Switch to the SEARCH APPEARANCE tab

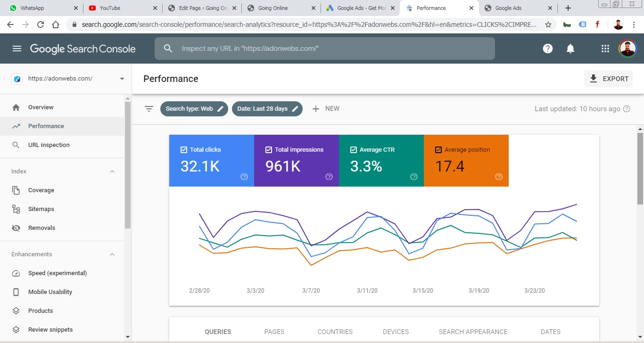473,332
